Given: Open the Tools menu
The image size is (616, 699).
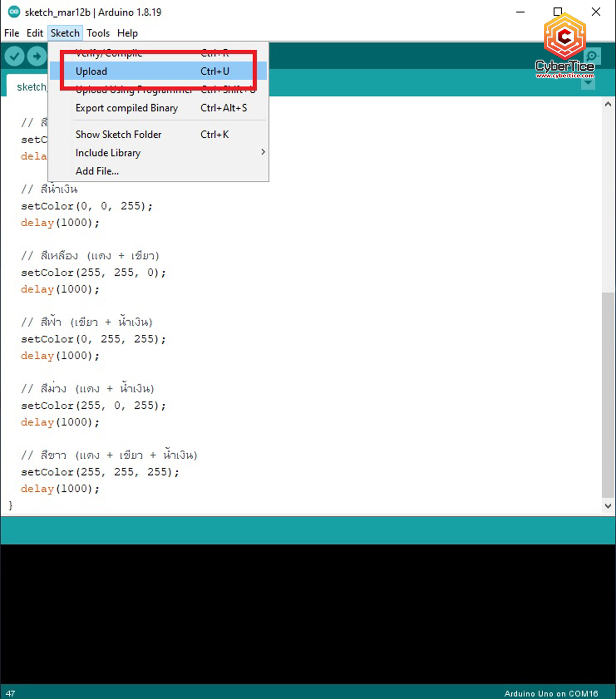Looking at the screenshot, I should click(x=98, y=33).
